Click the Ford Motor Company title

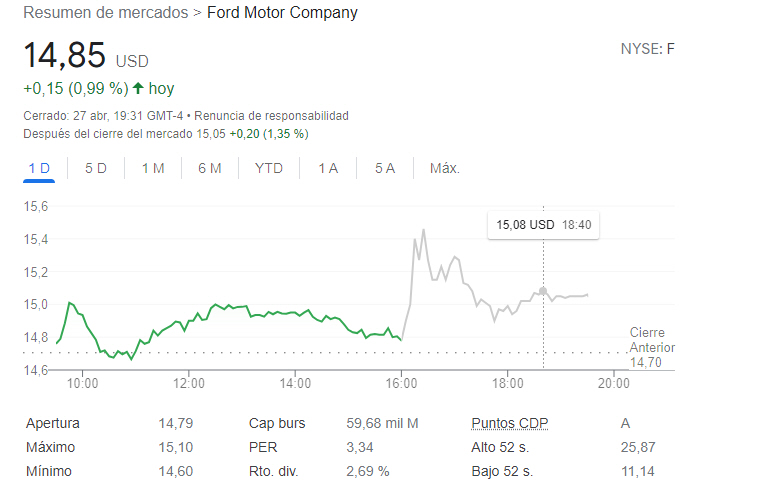tap(282, 13)
